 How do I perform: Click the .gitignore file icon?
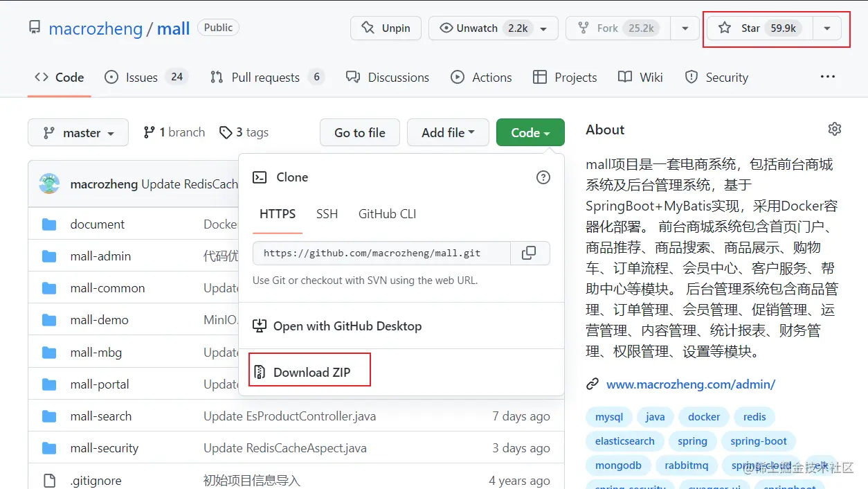[x=49, y=480]
